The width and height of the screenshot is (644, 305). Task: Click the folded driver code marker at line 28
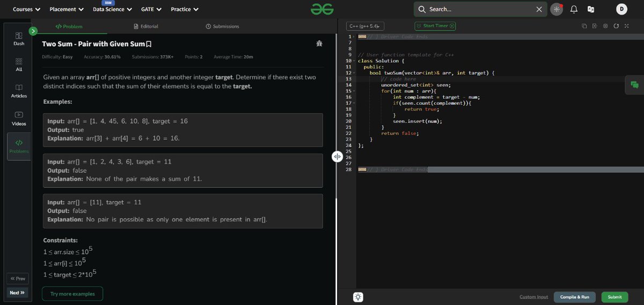click(362, 170)
